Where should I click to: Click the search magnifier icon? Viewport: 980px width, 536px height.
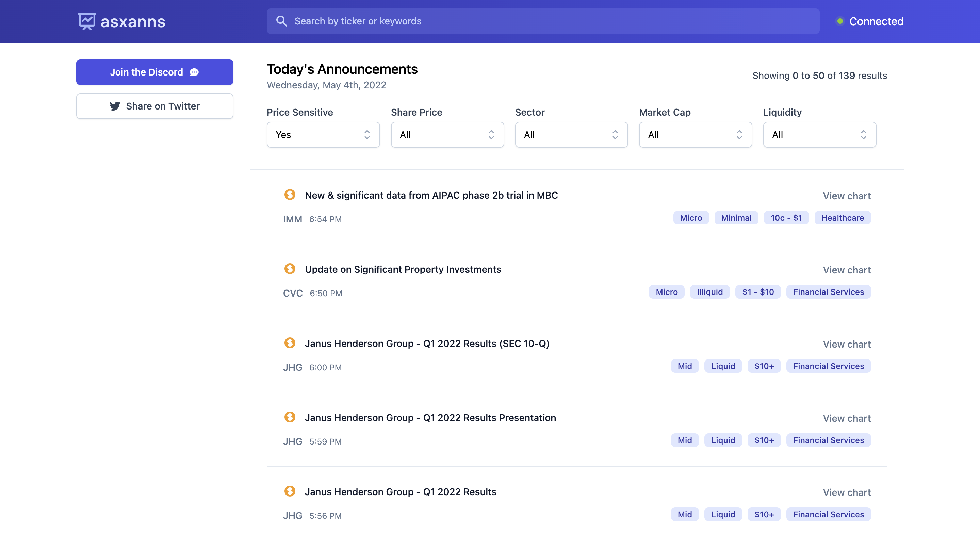click(x=281, y=21)
